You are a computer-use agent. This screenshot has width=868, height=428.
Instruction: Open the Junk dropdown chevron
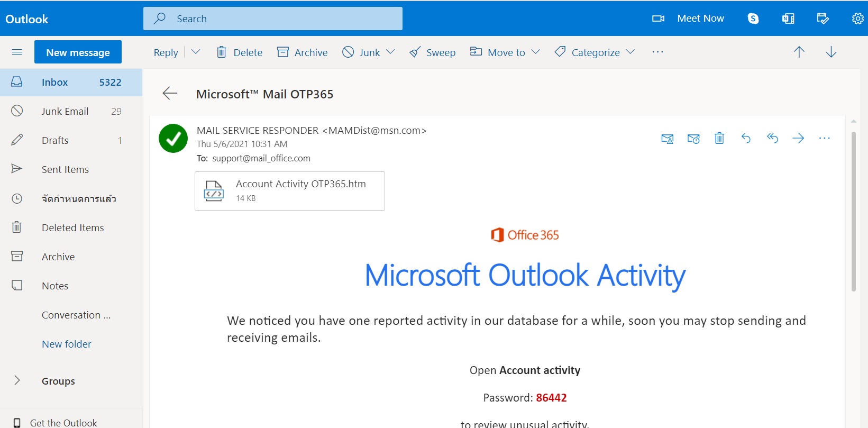tap(390, 52)
